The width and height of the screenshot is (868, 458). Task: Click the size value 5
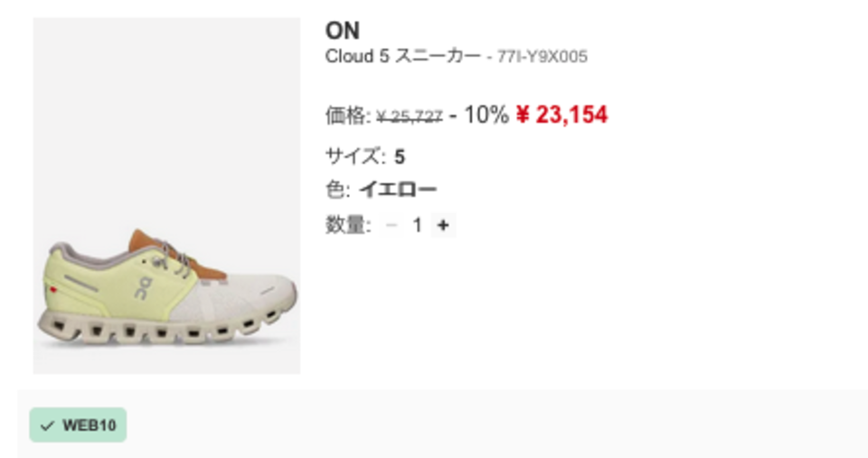(400, 157)
